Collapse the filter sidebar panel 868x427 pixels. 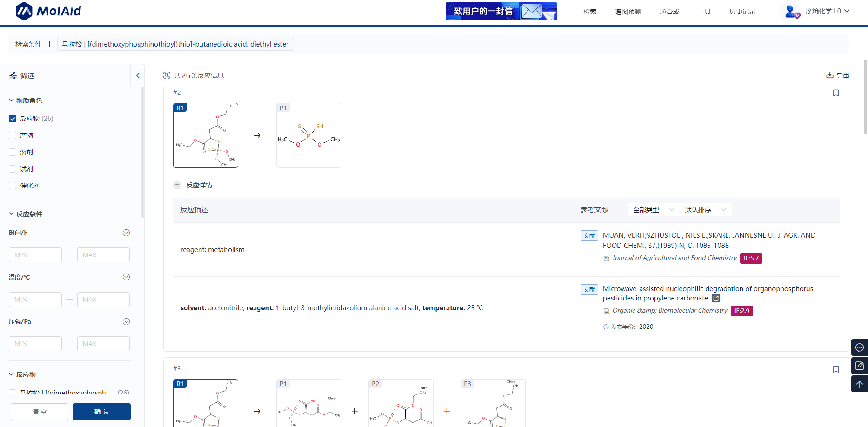138,75
